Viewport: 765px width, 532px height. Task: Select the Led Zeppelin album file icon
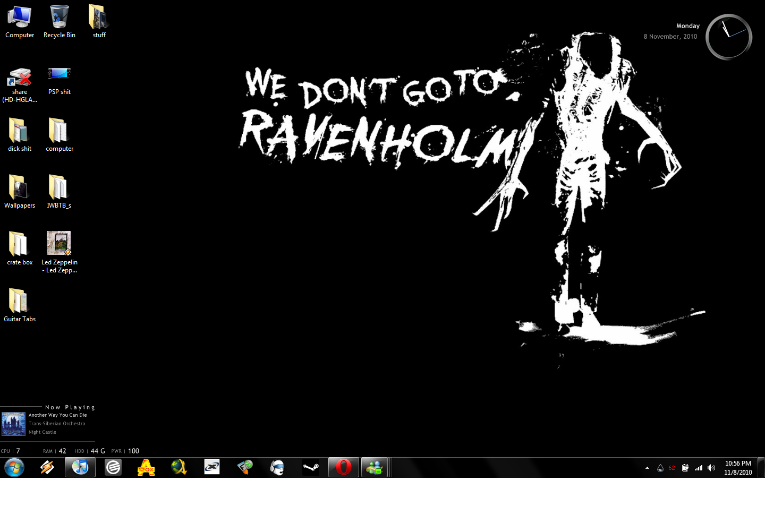59,252
